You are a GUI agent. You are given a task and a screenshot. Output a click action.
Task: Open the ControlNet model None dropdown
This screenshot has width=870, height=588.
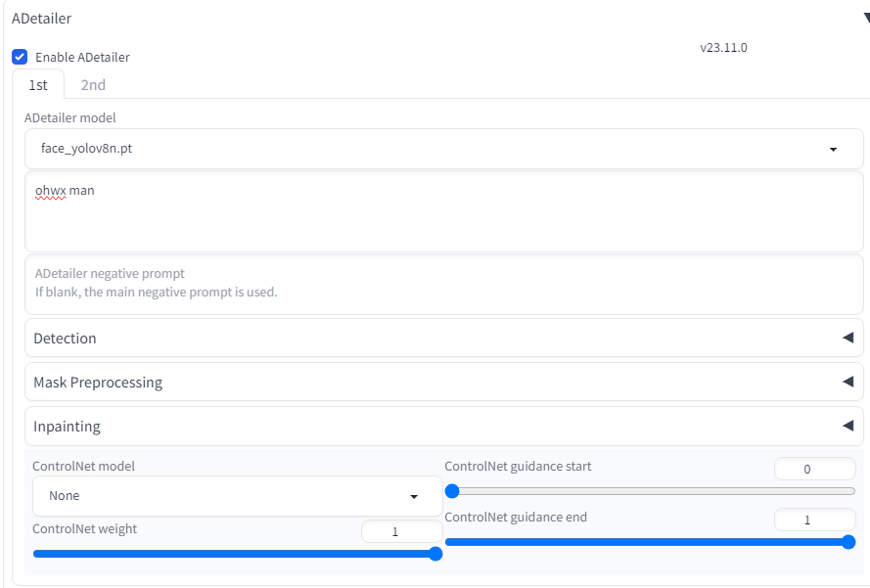[225, 496]
